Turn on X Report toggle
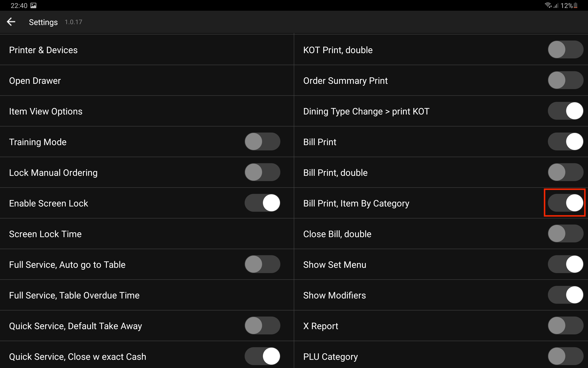The height and width of the screenshot is (368, 588). [565, 326]
